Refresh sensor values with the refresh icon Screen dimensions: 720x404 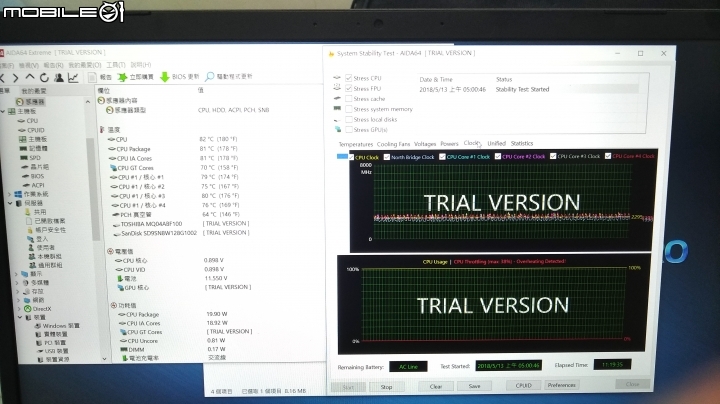(x=44, y=77)
